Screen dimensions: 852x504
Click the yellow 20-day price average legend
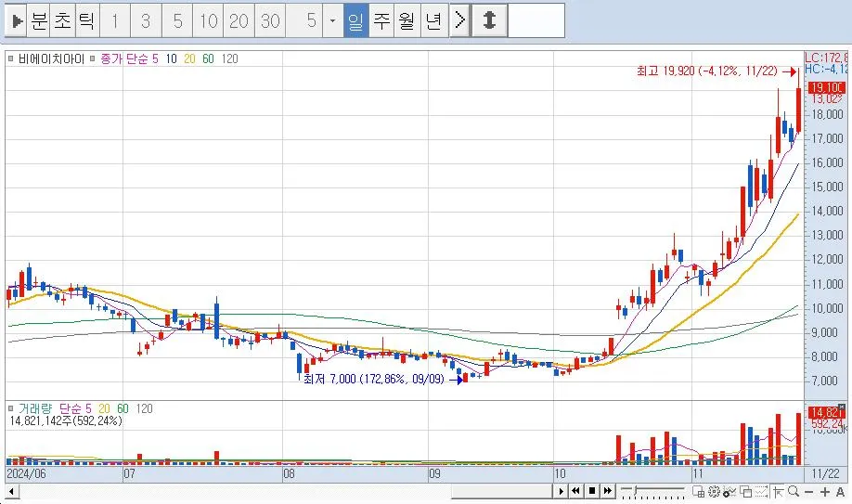tap(189, 58)
